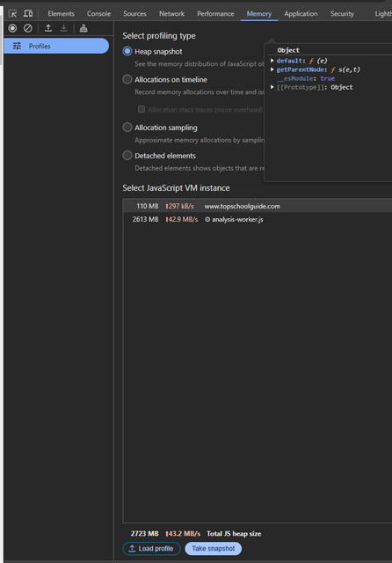Click the Take snapshot button
The width and height of the screenshot is (392, 563).
214,548
